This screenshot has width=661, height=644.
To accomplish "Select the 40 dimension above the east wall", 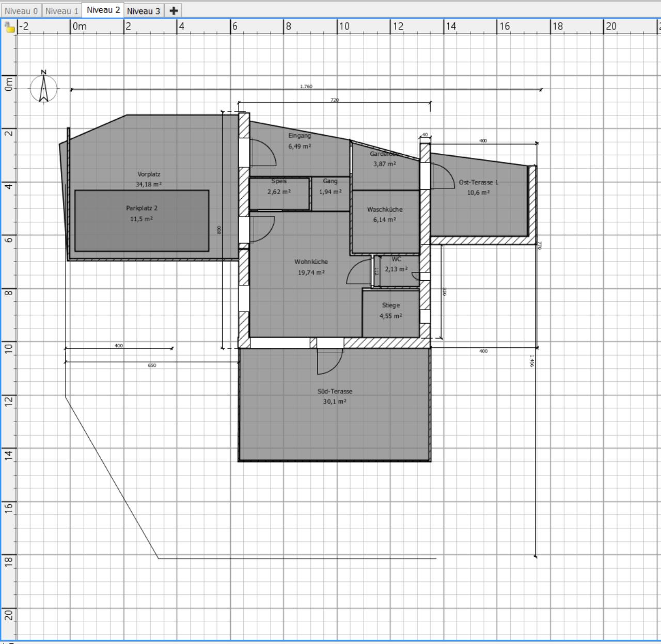I will (x=425, y=135).
